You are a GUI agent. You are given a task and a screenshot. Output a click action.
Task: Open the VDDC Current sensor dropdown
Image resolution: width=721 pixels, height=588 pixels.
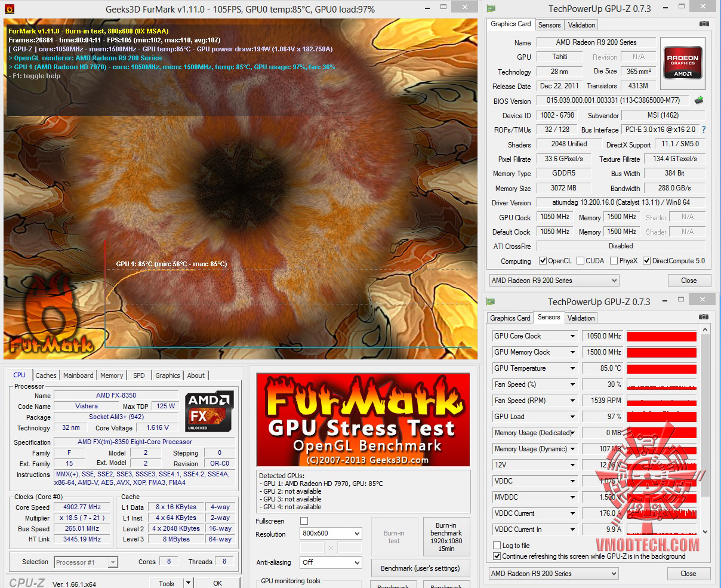pos(572,513)
